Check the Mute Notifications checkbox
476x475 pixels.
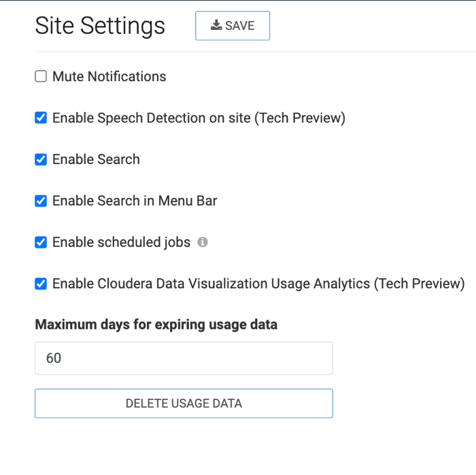point(41,77)
